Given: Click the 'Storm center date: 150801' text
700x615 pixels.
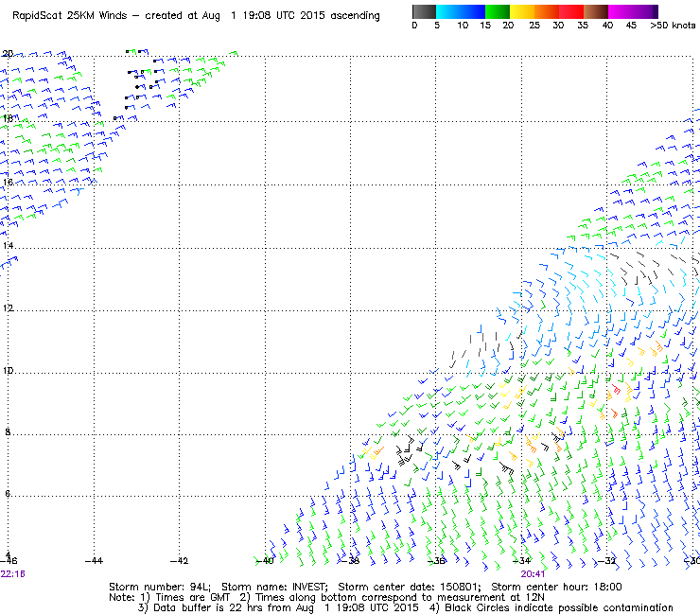Looking at the screenshot, I should (409, 587).
